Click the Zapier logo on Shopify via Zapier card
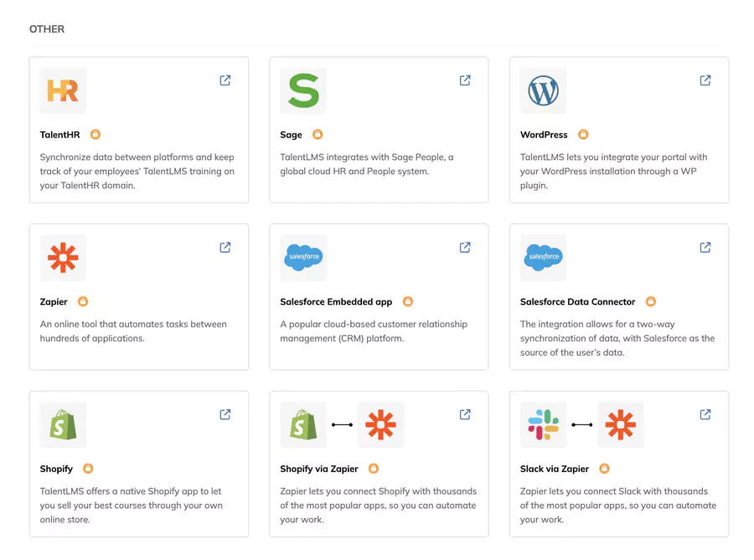The height and width of the screenshot is (560, 754). click(x=383, y=424)
